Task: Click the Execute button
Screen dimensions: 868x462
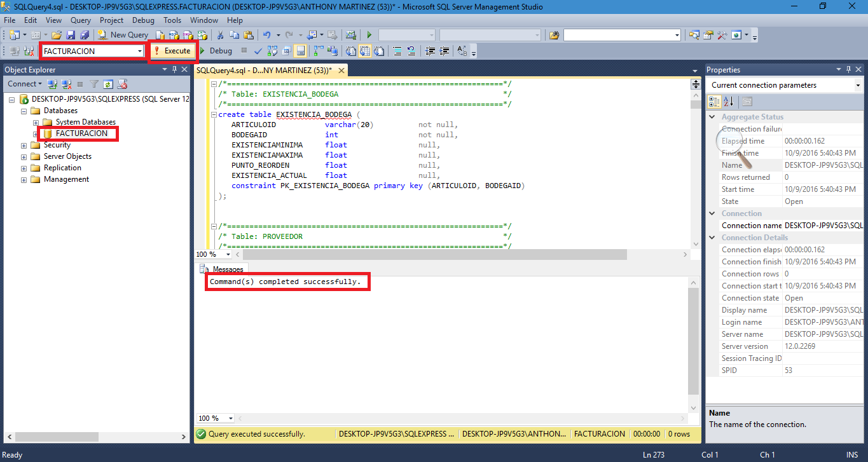Action: [172, 51]
